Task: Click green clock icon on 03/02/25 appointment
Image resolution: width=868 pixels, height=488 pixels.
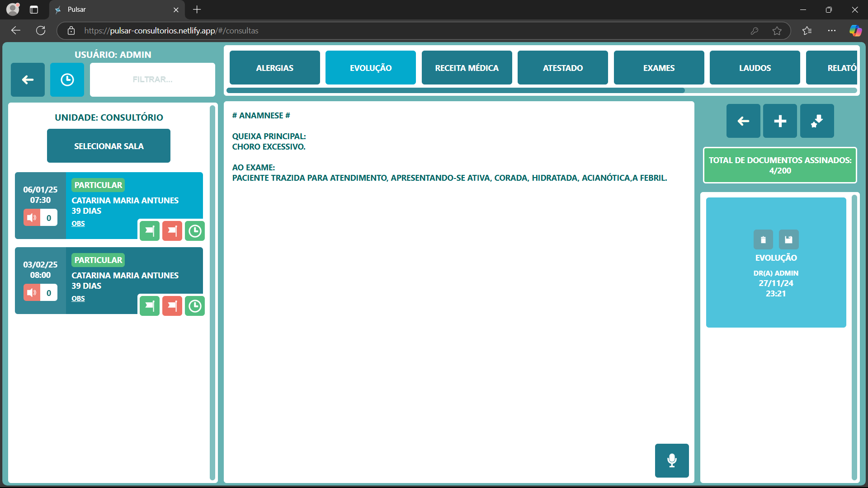Action: 195,306
